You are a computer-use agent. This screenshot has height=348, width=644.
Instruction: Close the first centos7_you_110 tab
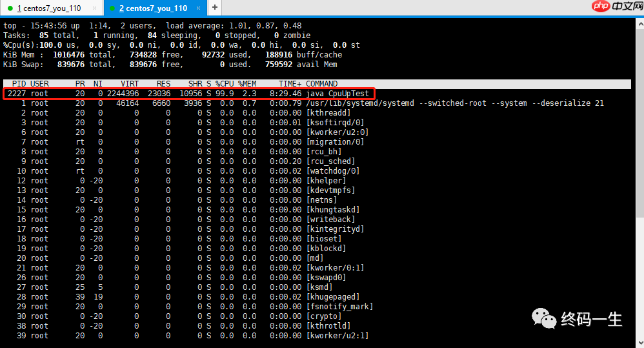click(94, 8)
